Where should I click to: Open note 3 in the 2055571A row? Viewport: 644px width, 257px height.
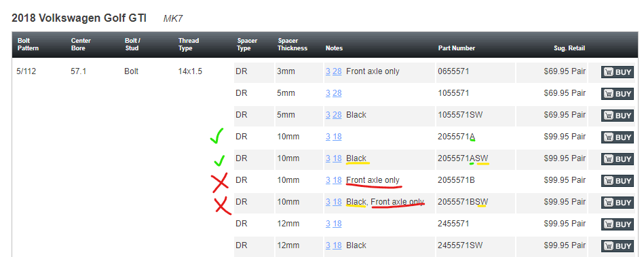(328, 137)
